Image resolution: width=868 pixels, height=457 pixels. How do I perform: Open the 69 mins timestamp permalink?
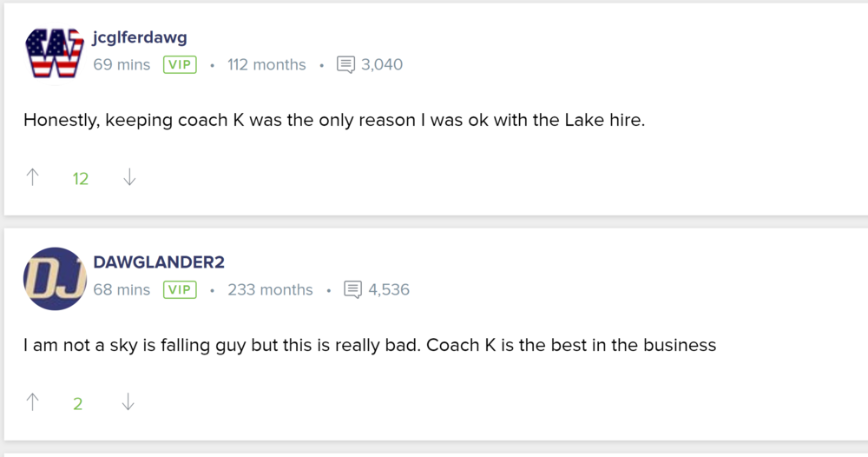point(122,65)
